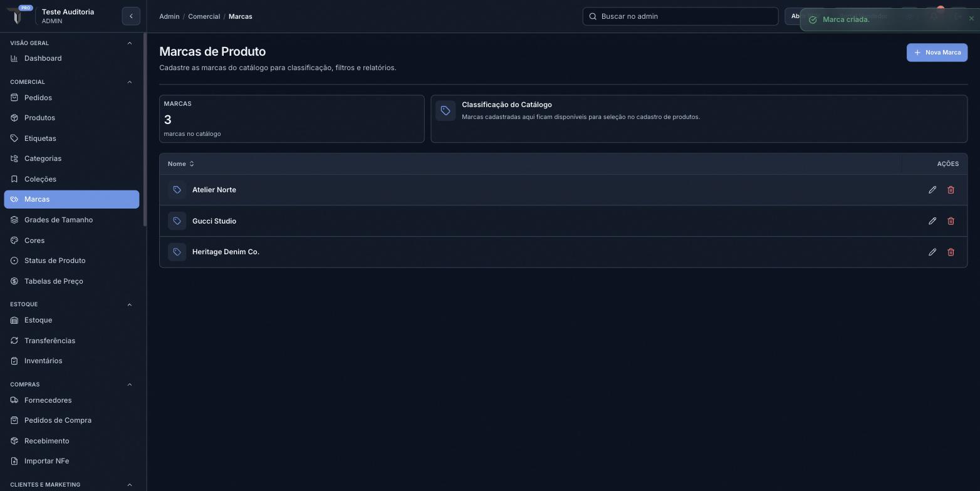
Task: Collapse the Visão Geral section
Action: (130, 43)
